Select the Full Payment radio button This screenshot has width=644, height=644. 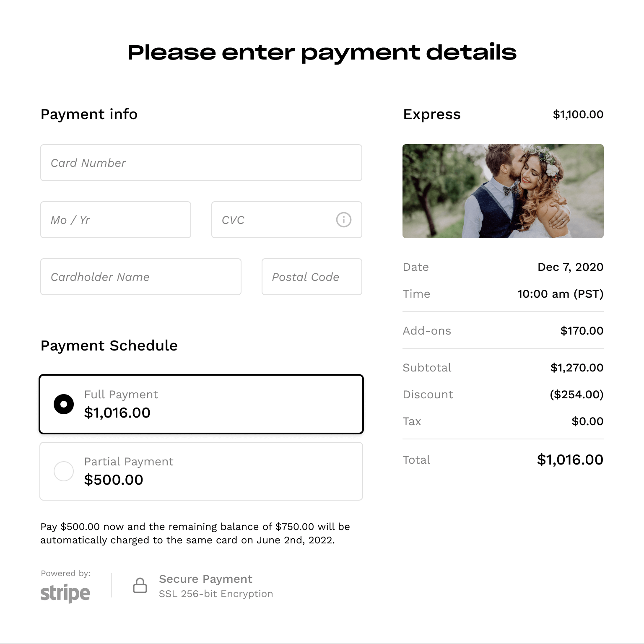coord(64,404)
